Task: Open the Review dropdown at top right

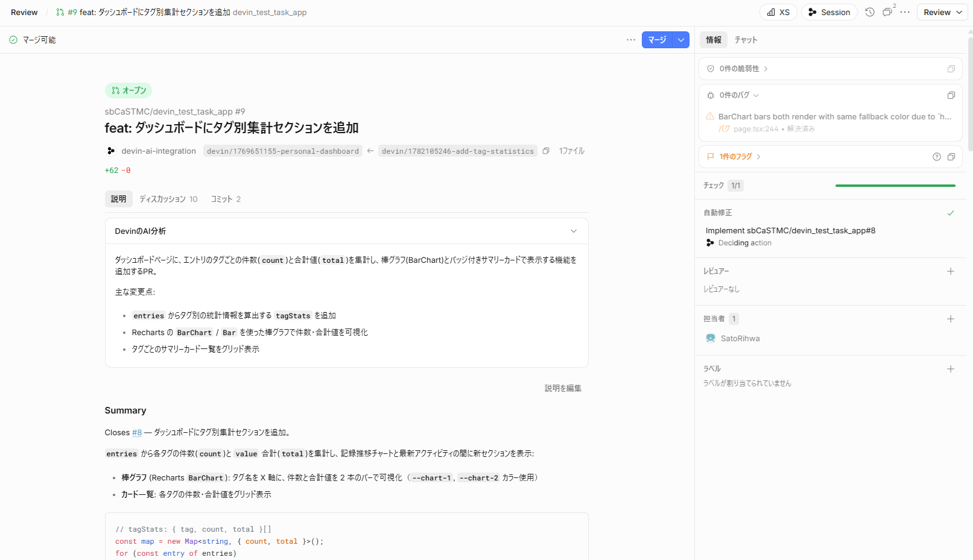Action: click(943, 12)
